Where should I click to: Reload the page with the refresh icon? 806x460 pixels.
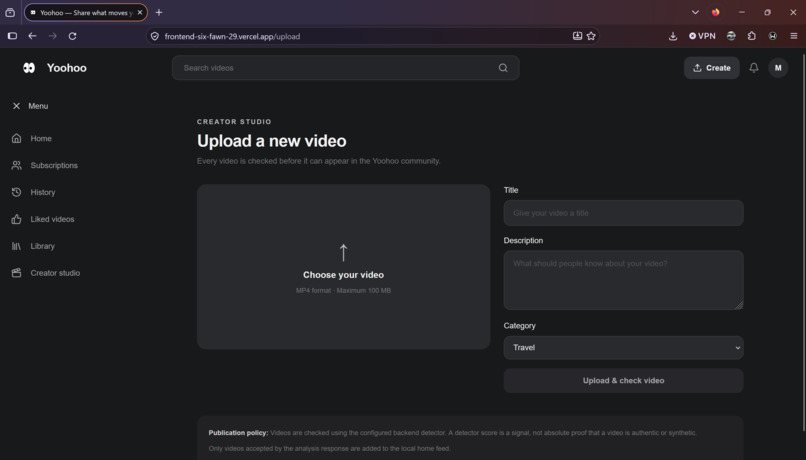pyautogui.click(x=72, y=36)
